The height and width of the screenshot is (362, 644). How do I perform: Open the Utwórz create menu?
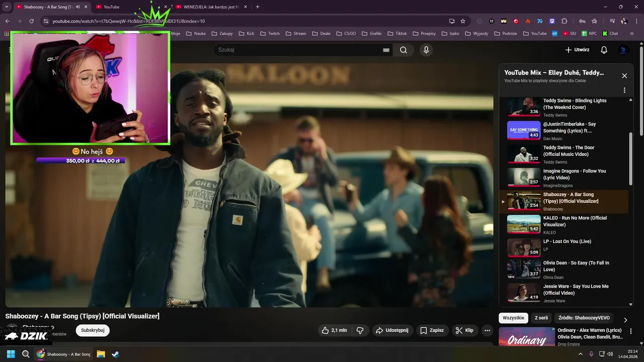click(x=577, y=50)
